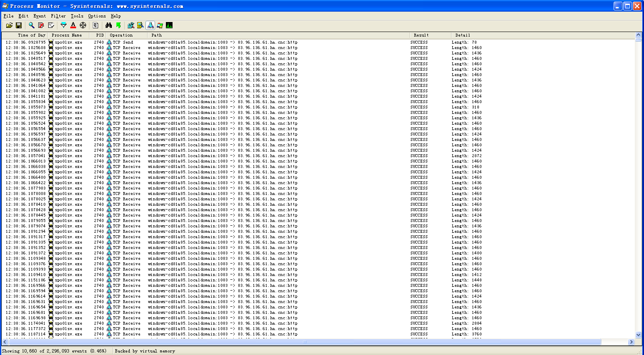Select the detail cell Length: 318

(x=466, y=107)
